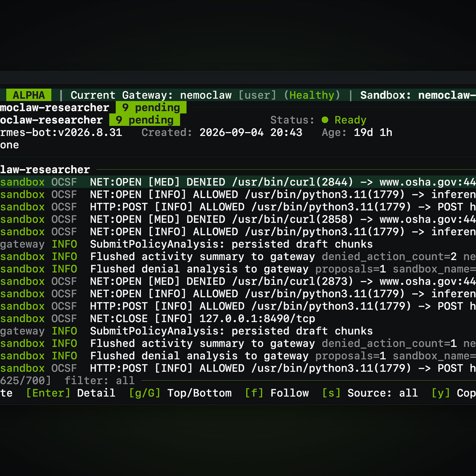This screenshot has height=476, width=476.
Task: Click the Sandbox: nemoclaw header item
Action: coord(418,95)
